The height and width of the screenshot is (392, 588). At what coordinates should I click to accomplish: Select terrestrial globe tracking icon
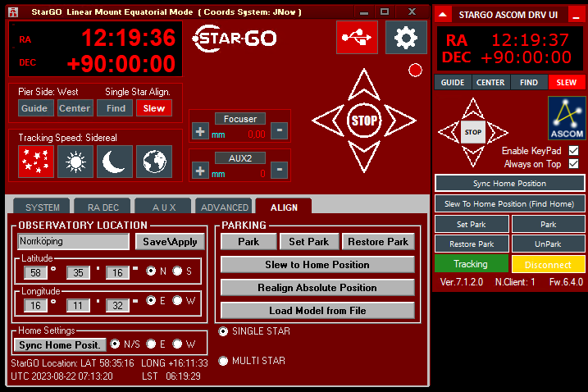pyautogui.click(x=154, y=162)
